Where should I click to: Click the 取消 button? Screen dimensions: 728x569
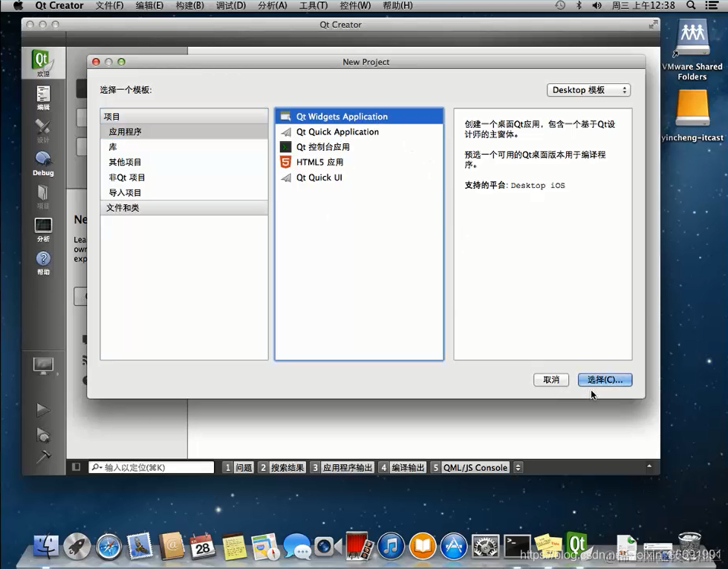[x=551, y=380]
